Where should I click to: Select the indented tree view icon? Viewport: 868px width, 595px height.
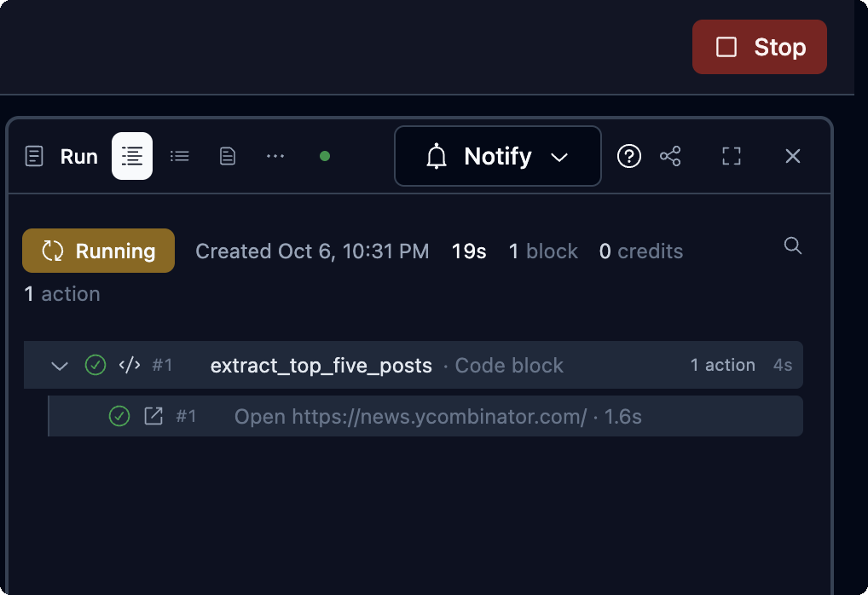[x=132, y=156]
